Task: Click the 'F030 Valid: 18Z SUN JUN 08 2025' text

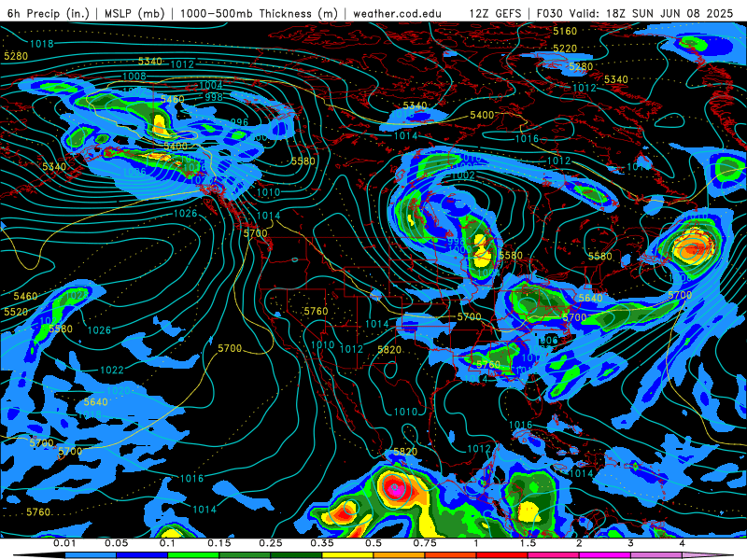Action: tap(635, 13)
